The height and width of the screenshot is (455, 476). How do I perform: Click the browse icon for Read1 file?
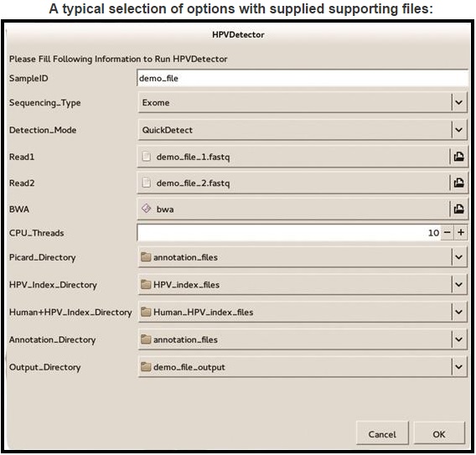[x=458, y=157]
